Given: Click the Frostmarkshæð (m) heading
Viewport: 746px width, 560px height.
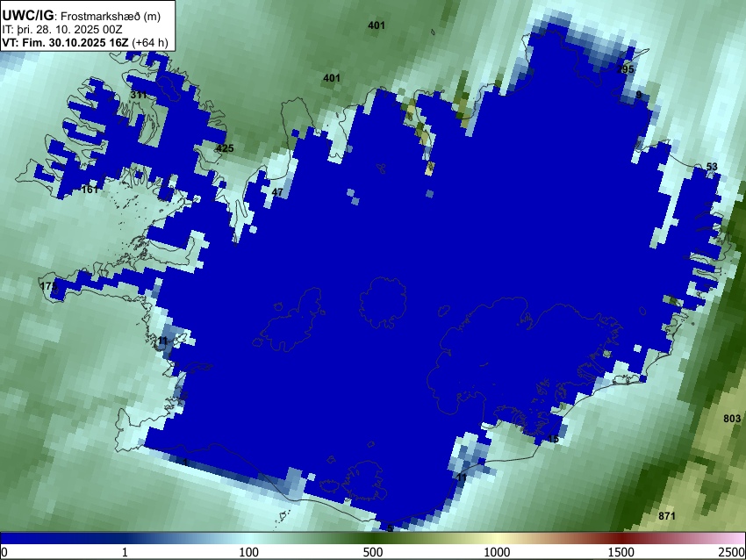Looking at the screenshot, I should (111, 16).
